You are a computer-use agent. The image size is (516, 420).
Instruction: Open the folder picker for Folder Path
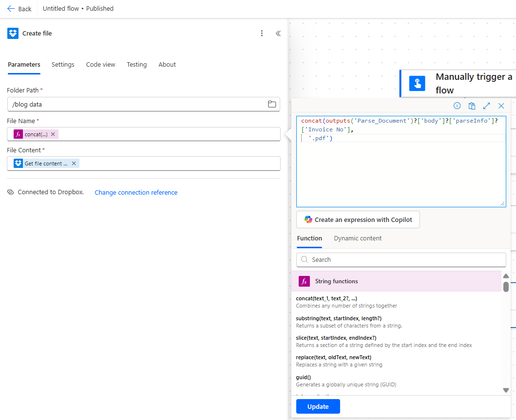click(271, 104)
